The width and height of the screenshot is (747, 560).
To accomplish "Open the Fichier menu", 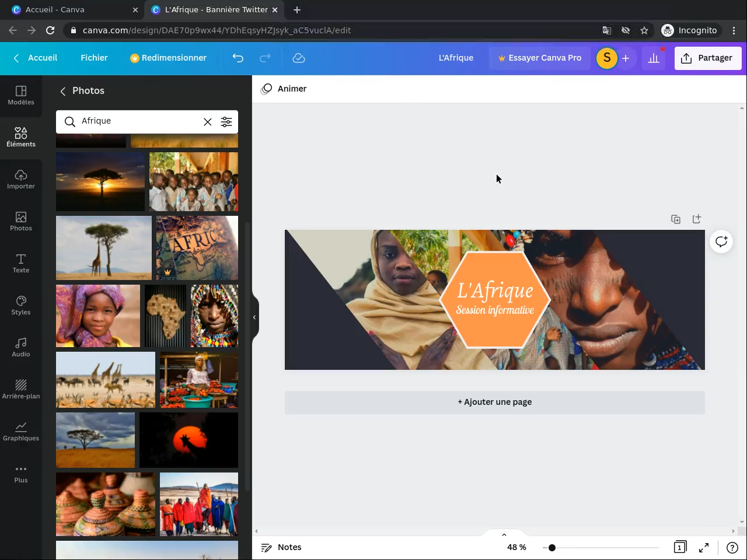I will pos(94,58).
